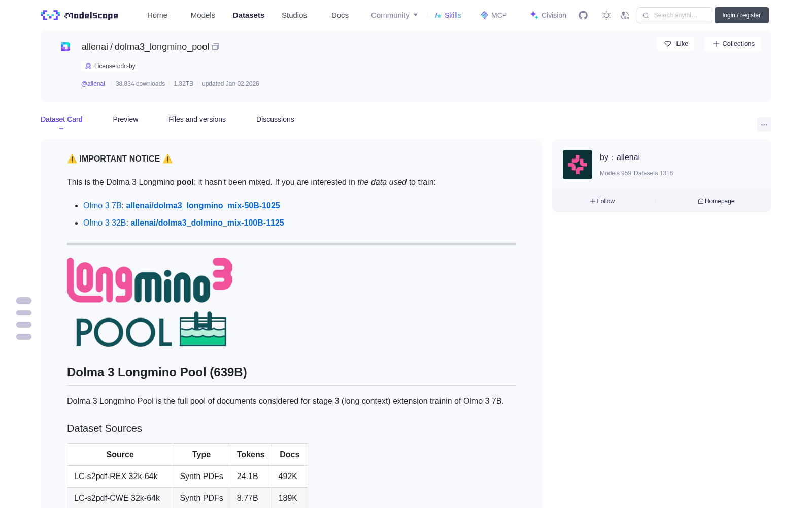Like this dataset
The image size is (812, 508).
coord(676,44)
